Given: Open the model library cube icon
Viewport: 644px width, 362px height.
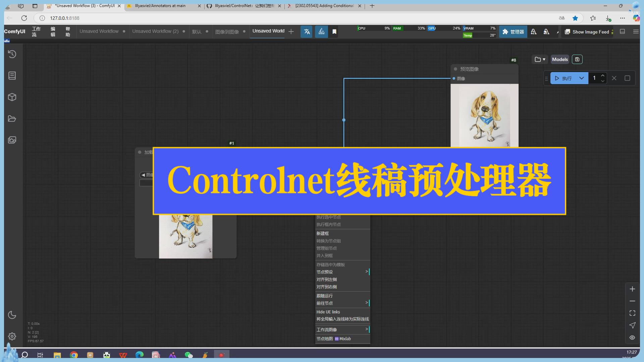Looking at the screenshot, I should 12,97.
